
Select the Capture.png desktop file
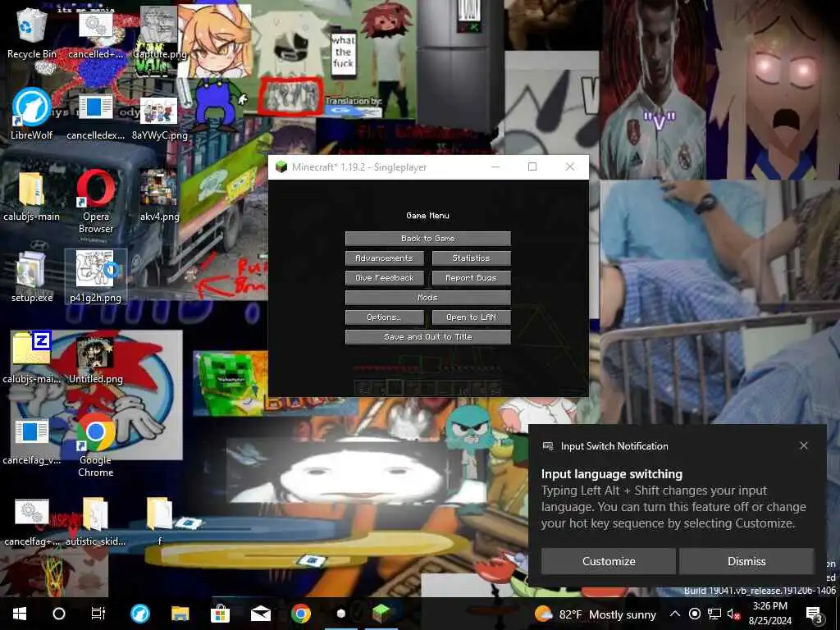(159, 33)
